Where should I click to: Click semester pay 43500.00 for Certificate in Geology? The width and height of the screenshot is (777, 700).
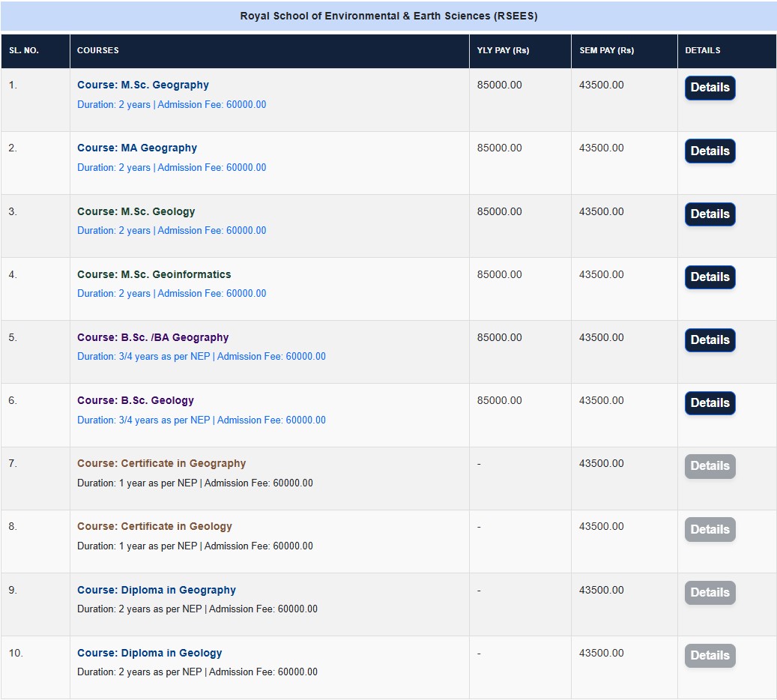601,526
